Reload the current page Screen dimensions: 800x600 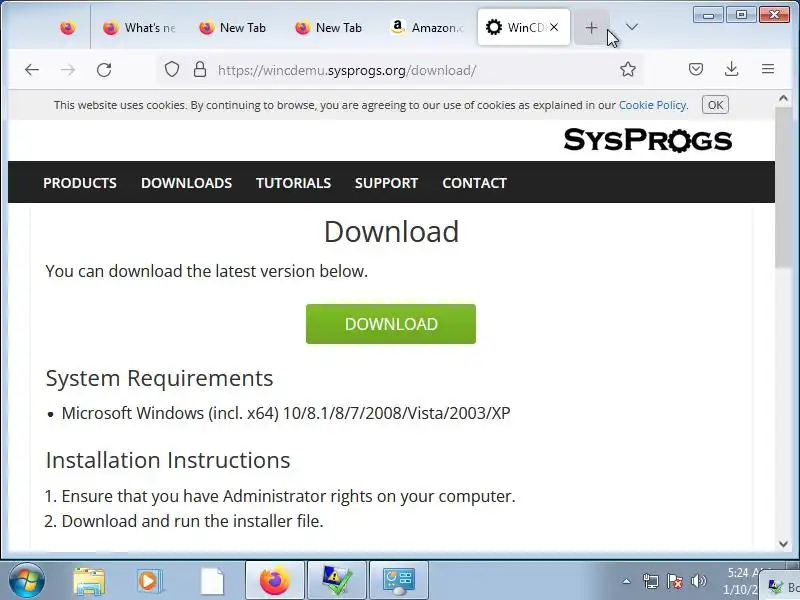point(104,70)
